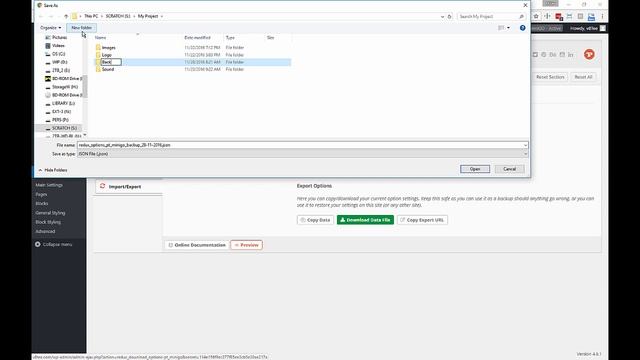Image resolution: width=640 pixels, height=360 pixels.
Task: Open Block Styling in WordPress sidebar
Action: coord(48,222)
